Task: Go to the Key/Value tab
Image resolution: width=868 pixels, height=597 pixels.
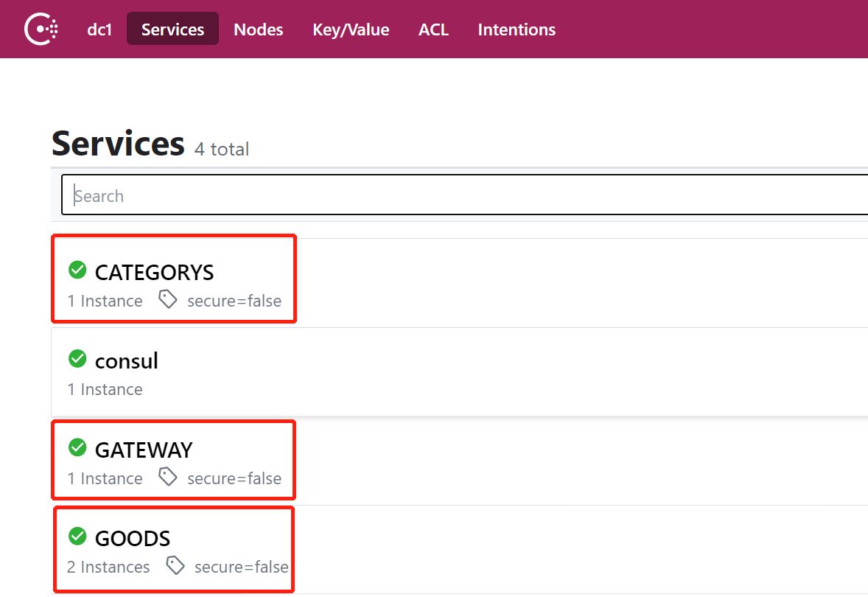Action: point(351,29)
